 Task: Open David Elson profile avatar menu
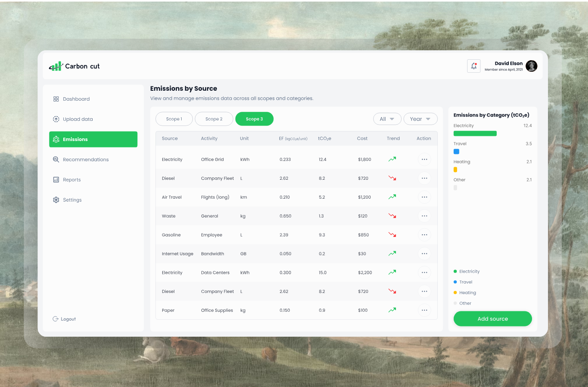point(532,66)
